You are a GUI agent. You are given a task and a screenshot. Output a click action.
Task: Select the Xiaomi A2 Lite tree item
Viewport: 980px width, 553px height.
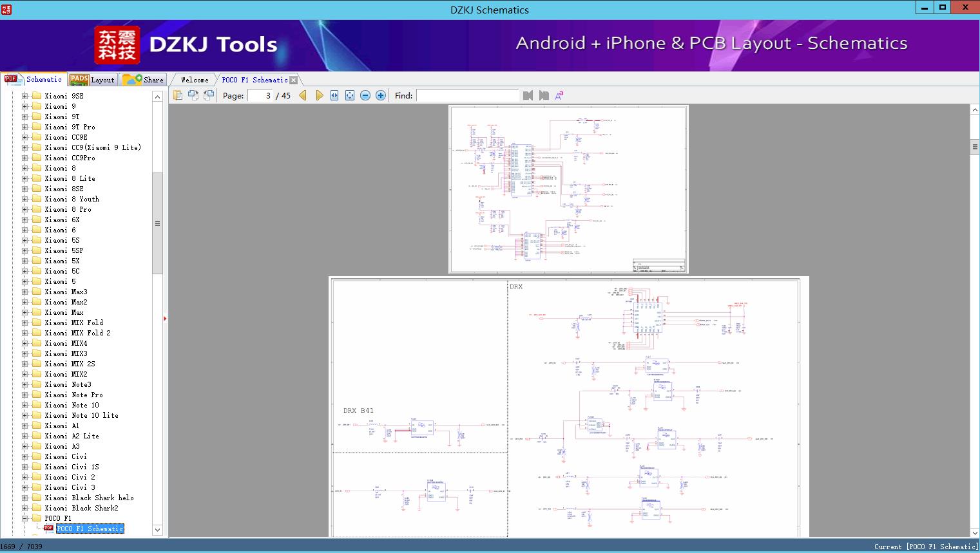[72, 436]
